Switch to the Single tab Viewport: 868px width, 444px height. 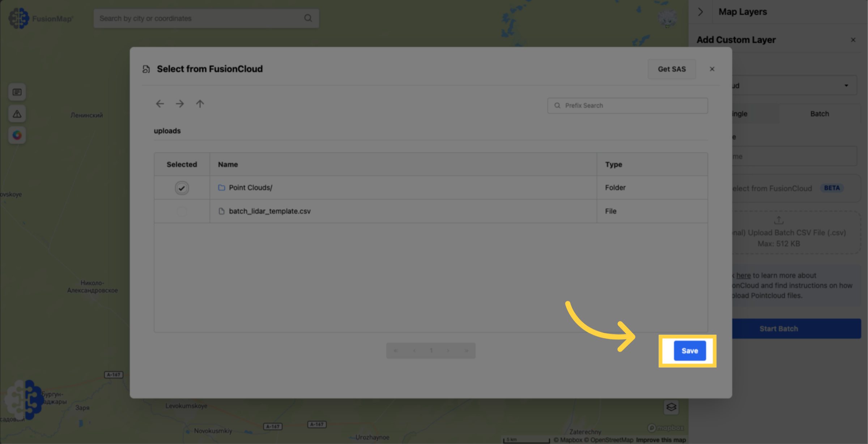click(756, 114)
